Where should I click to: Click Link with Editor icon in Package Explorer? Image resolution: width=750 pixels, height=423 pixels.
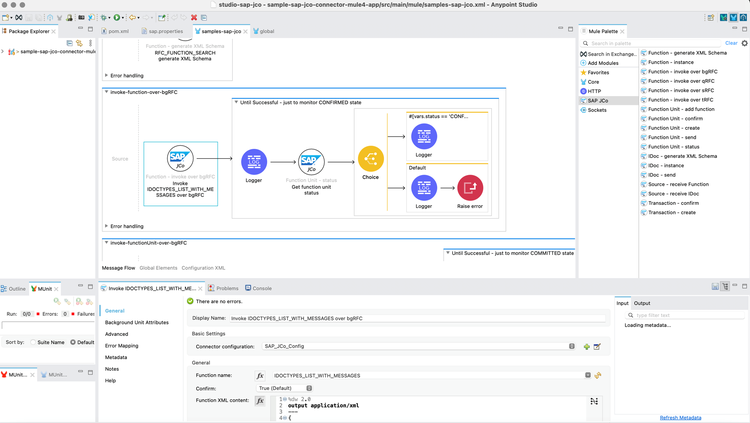pos(79,43)
